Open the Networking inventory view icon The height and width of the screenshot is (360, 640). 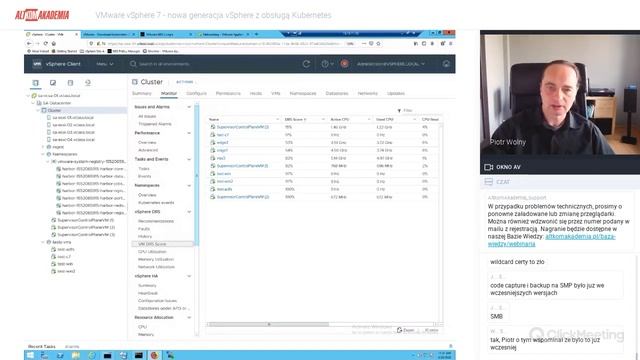pos(88,83)
